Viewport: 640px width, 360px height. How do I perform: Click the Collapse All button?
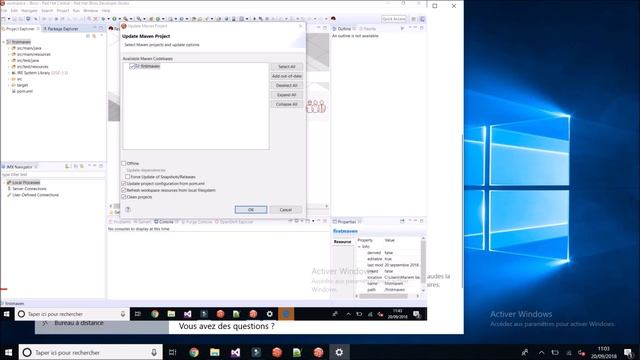(x=287, y=104)
